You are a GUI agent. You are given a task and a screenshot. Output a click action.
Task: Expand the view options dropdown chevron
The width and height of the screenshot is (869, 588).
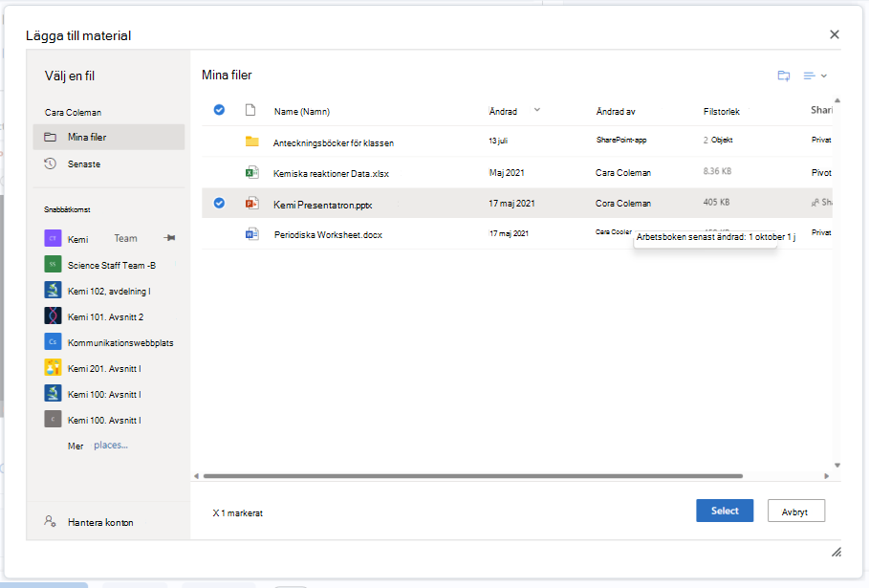824,76
